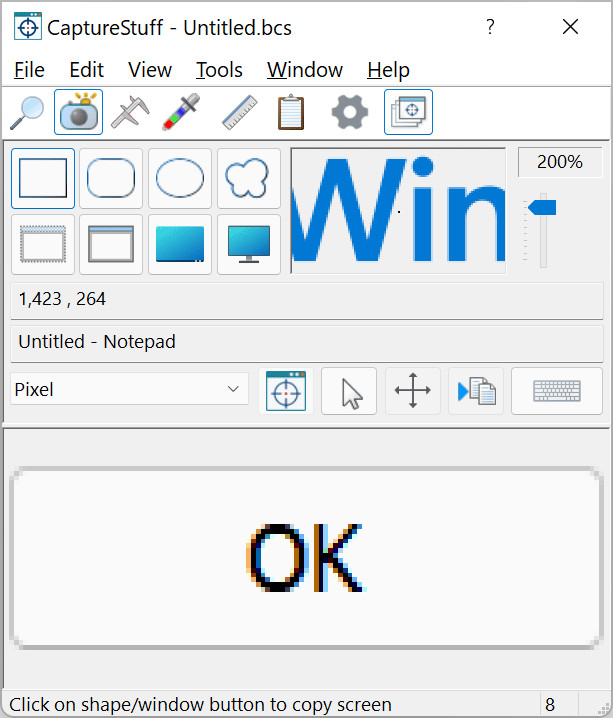Open the ruler tool
This screenshot has width=613, height=718.
(x=239, y=112)
